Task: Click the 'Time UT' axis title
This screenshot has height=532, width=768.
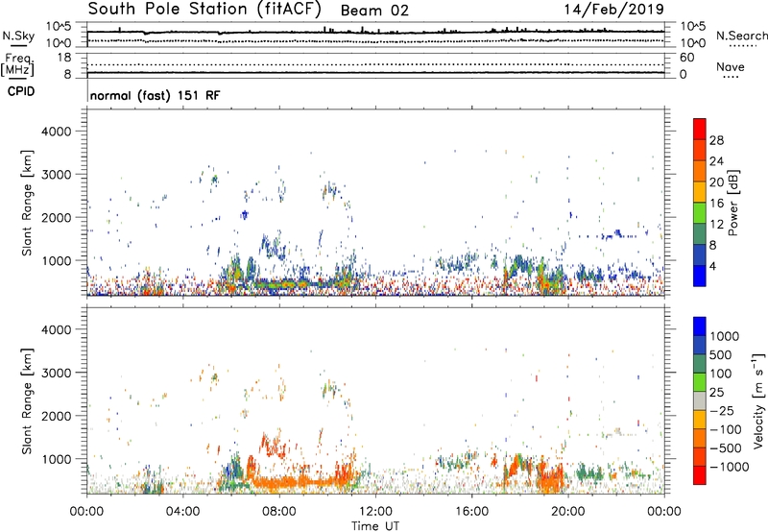Action: click(x=375, y=526)
